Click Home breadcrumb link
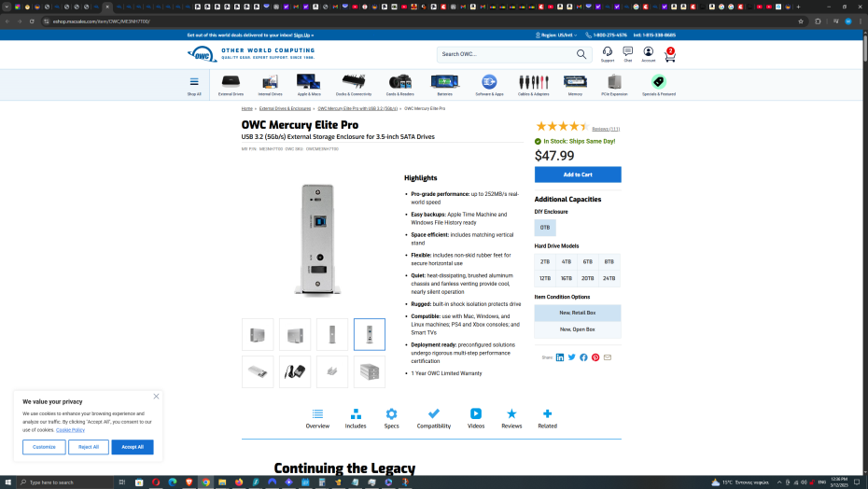 point(247,108)
